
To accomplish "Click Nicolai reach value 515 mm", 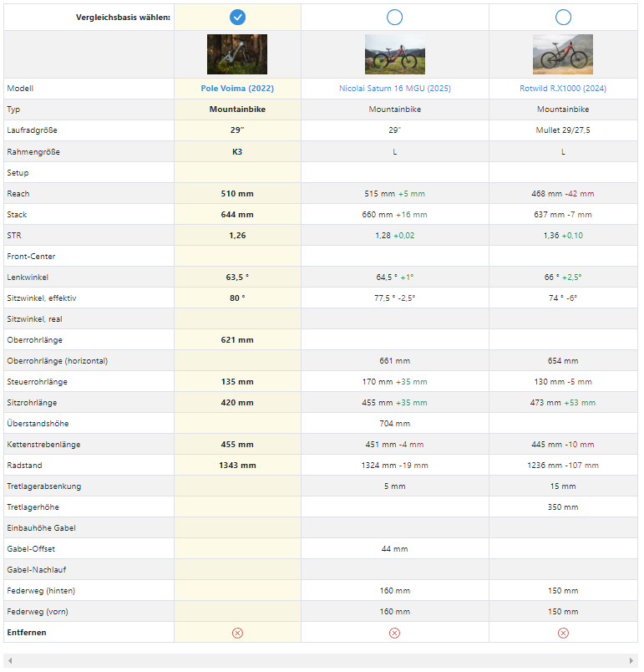I will pos(379,194).
